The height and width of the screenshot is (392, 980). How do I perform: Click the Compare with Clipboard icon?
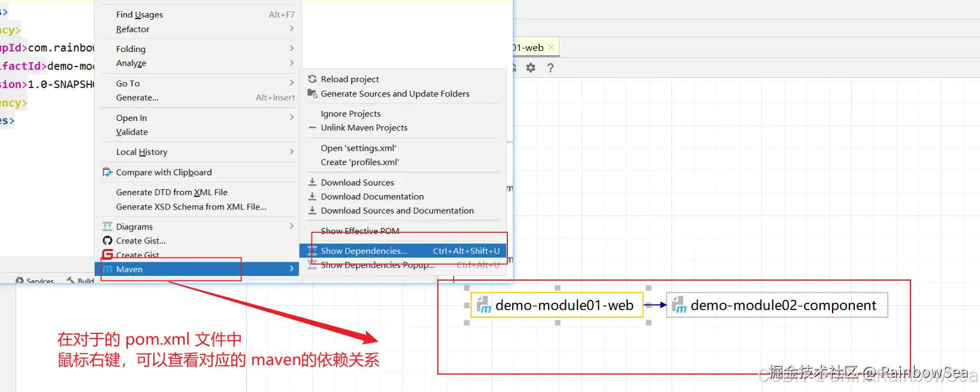pos(107,172)
